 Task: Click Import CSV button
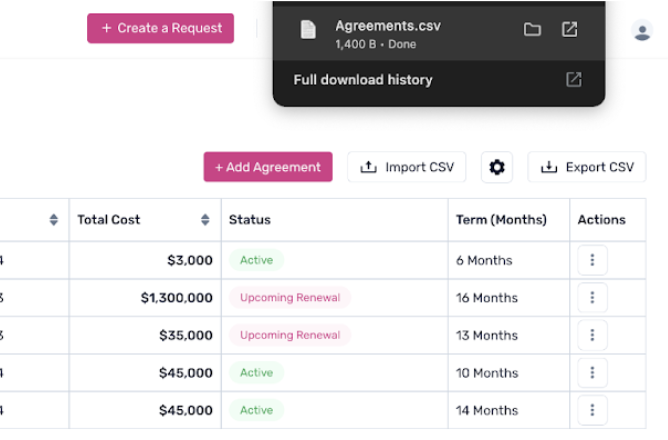pos(407,167)
